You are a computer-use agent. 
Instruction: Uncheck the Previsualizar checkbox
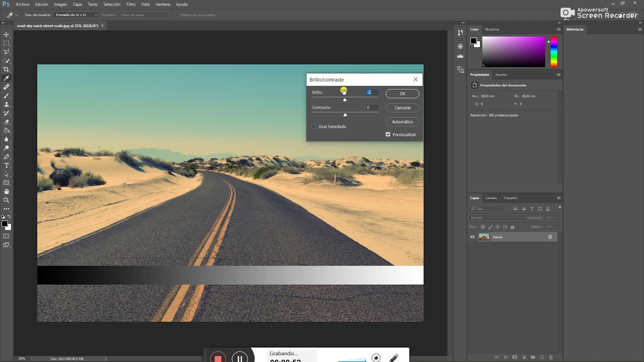pos(388,135)
